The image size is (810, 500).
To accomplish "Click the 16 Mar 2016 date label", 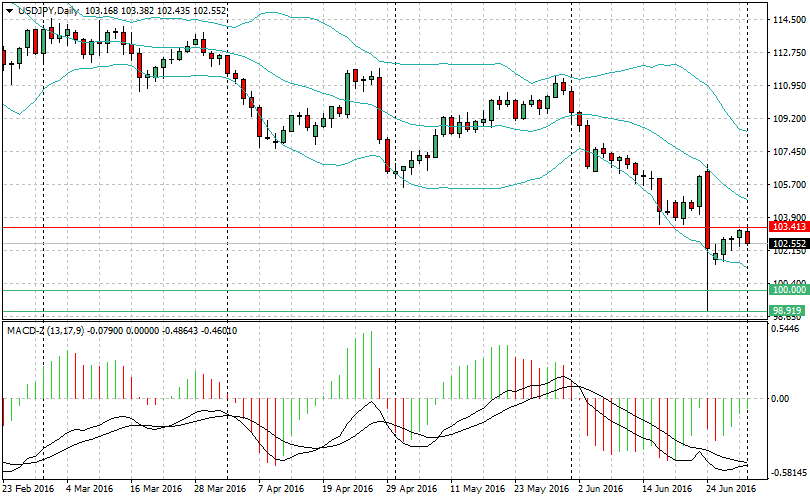I will pos(155,489).
